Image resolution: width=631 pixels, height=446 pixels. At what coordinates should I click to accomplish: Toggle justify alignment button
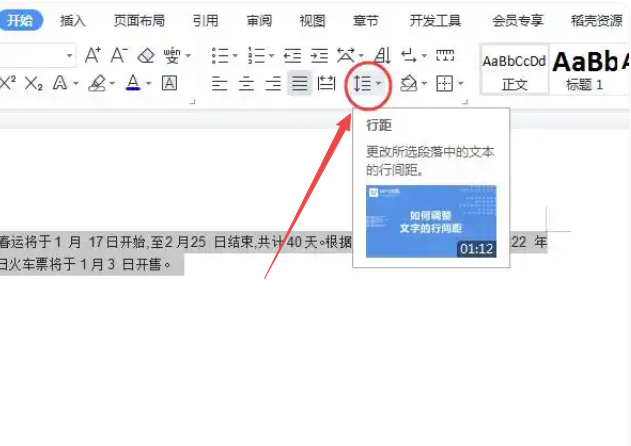point(299,83)
